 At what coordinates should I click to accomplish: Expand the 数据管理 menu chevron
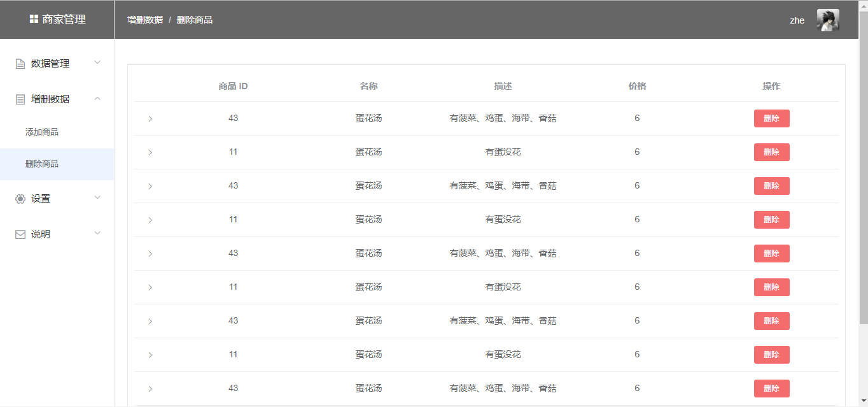coord(97,62)
